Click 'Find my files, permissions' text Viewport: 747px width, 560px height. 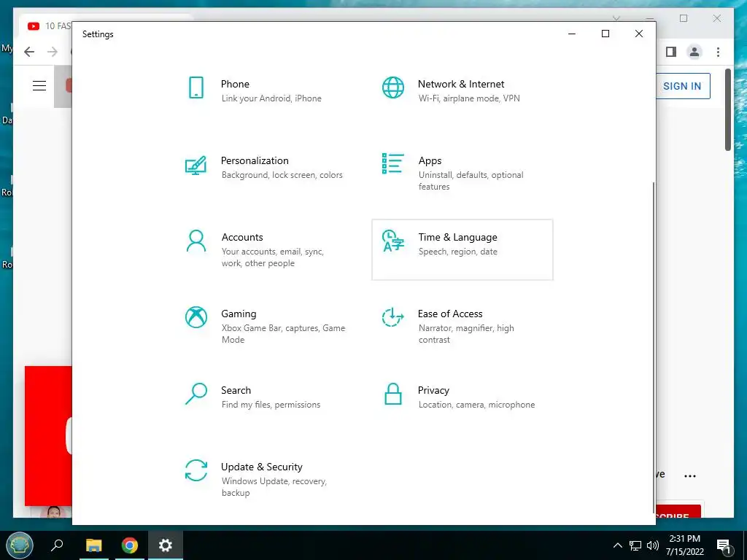(x=271, y=405)
